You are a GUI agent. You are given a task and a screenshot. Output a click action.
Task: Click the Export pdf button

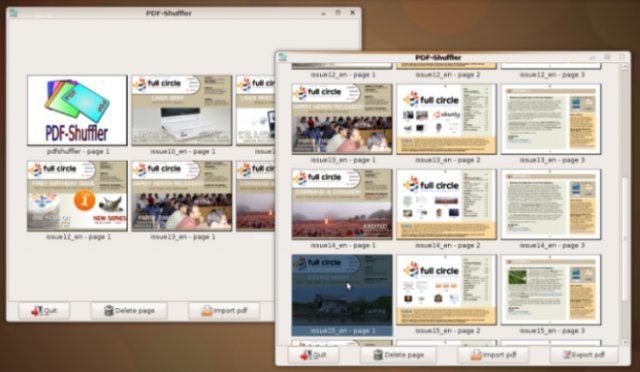point(584,355)
